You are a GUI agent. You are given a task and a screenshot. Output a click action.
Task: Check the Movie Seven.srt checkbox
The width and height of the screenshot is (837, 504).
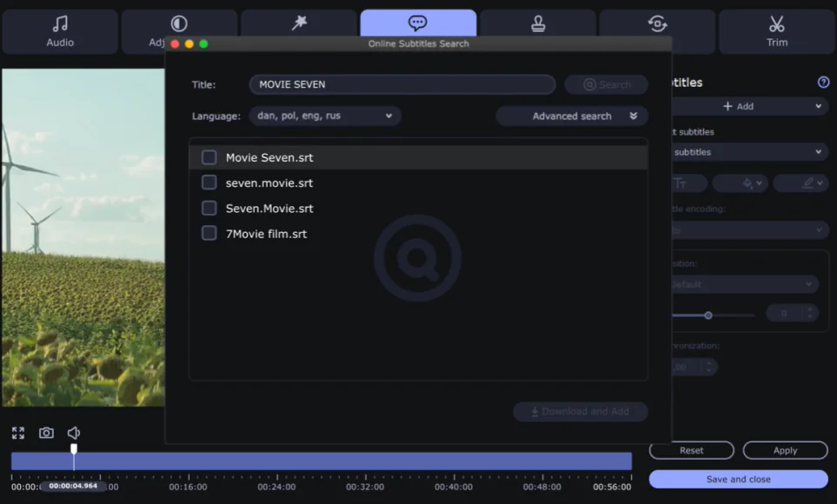pos(209,157)
